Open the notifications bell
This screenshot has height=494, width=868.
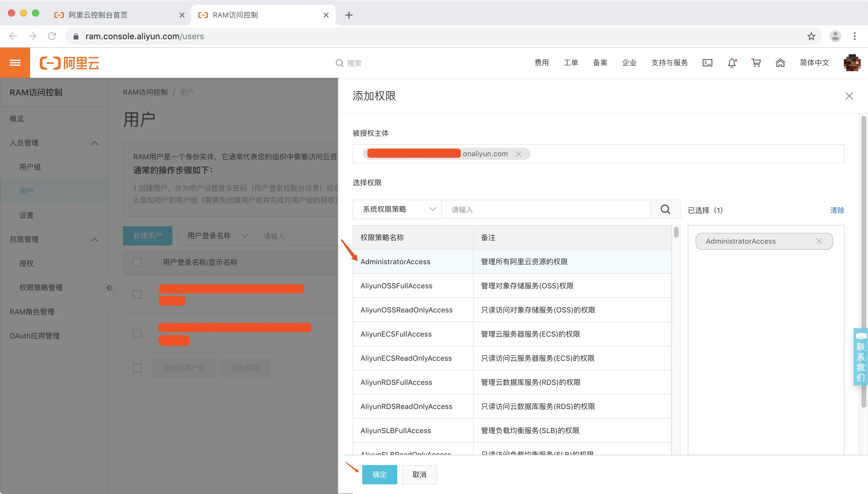pos(732,63)
